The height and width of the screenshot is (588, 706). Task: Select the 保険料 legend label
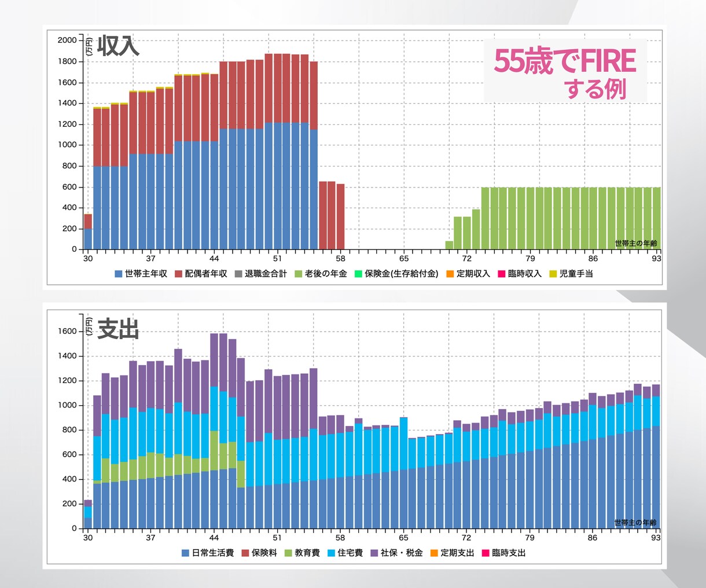264,553
